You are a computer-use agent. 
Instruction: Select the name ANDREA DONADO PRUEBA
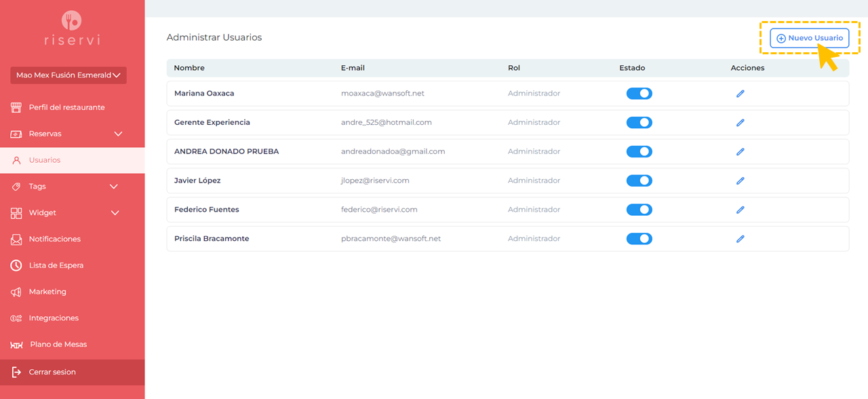(x=226, y=152)
